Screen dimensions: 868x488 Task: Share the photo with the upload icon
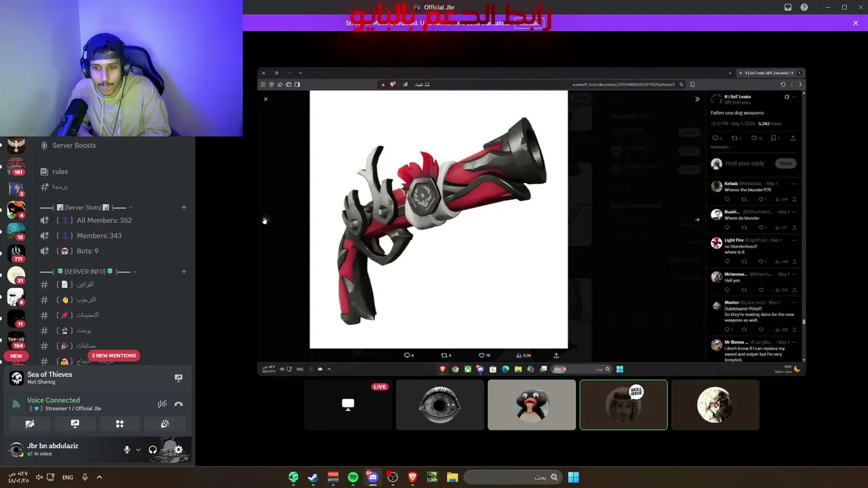pyautogui.click(x=556, y=355)
